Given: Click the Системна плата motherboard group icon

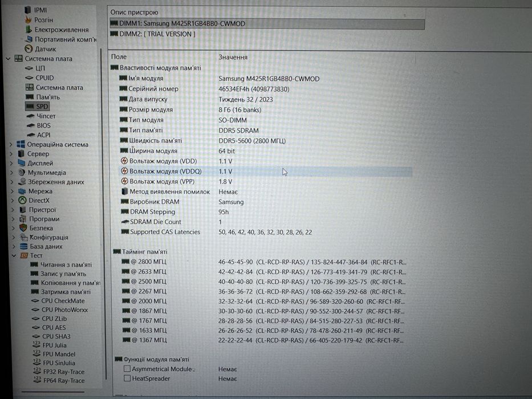Looking at the screenshot, I should pos(18,58).
